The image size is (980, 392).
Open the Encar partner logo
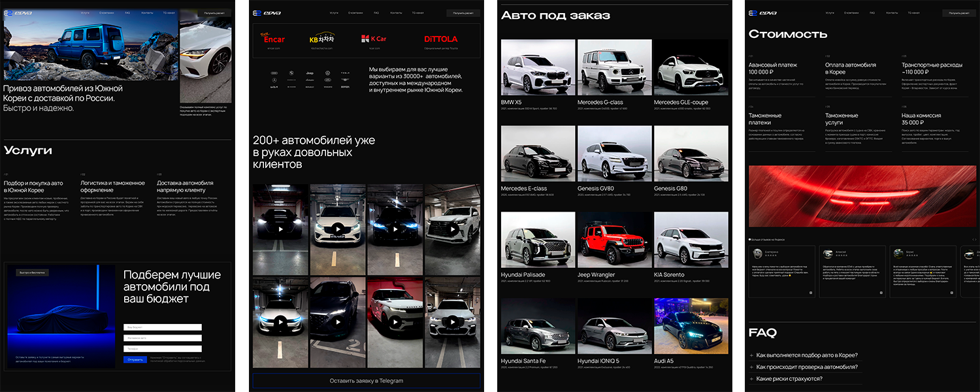(274, 39)
